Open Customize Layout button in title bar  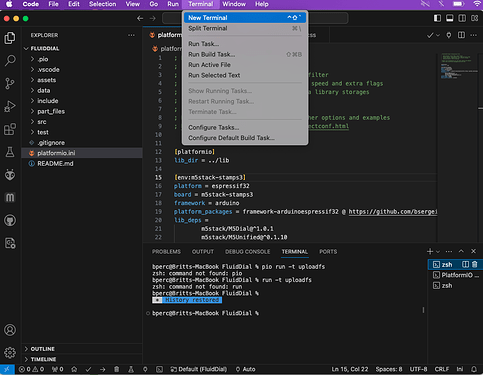tap(474, 18)
